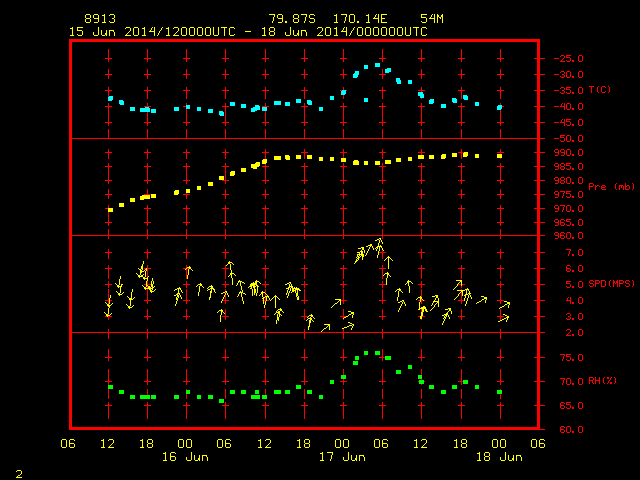Click the -50.0 temperature tick label
The image size is (640, 480).
[x=569, y=139]
